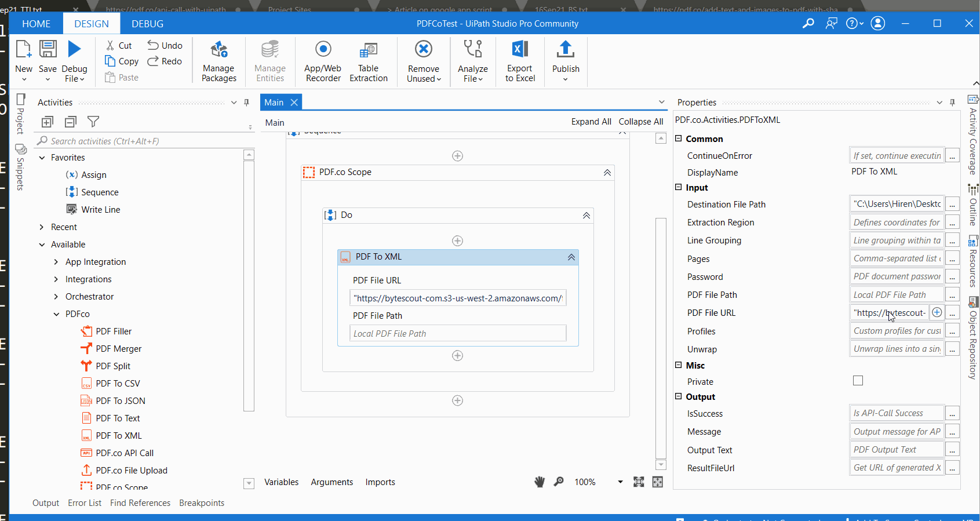The image size is (980, 521).
Task: Add activity via plus above PDF.co Scope
Action: (457, 156)
